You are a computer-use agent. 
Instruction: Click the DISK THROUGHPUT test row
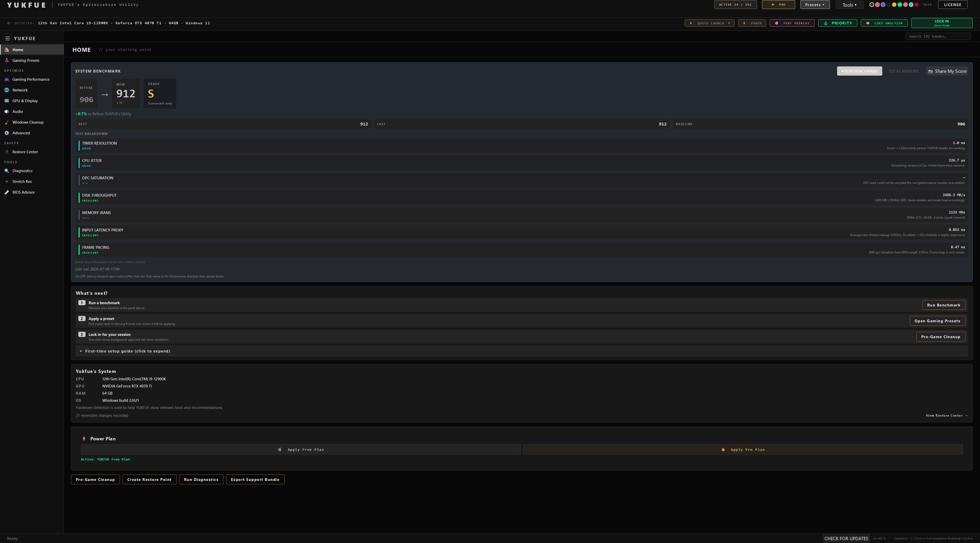click(x=522, y=198)
